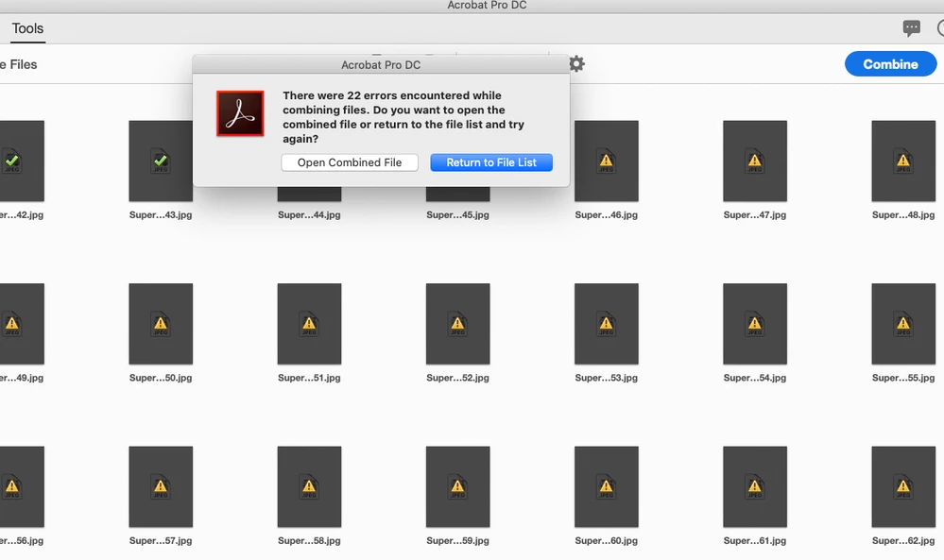Select the Super...50.jpg thumbnail
This screenshot has width=944, height=560.
pyautogui.click(x=161, y=324)
